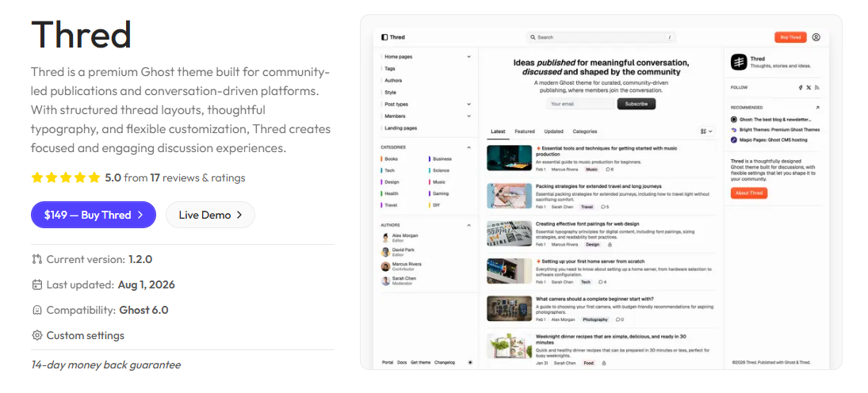This screenshot has height=393, width=868.
Task: Select the Books category with orange marker
Action: [390, 158]
